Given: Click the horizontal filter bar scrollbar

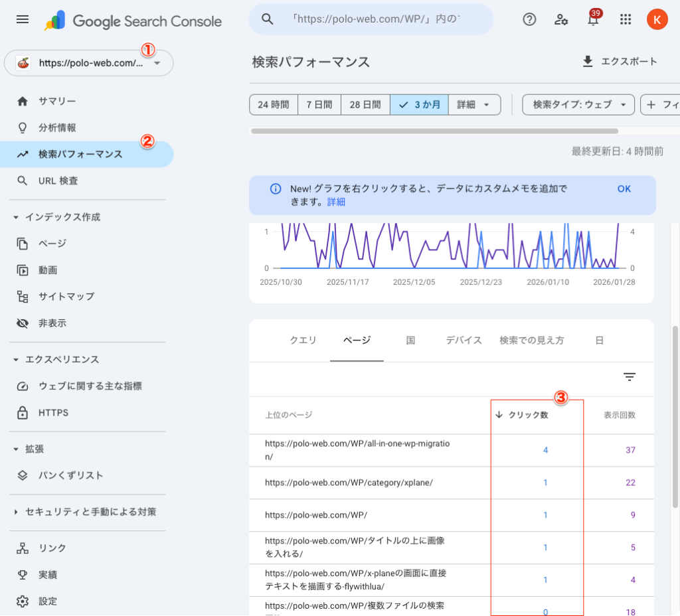Looking at the screenshot, I should pos(434,131).
